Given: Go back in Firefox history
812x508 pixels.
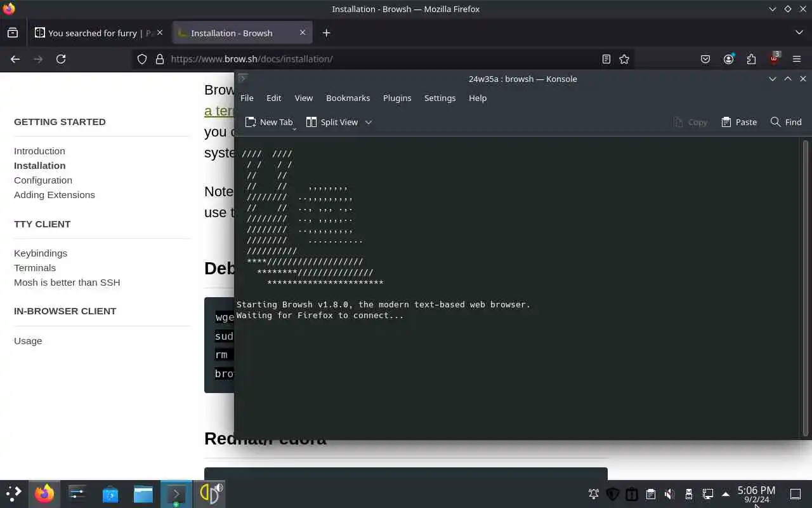Looking at the screenshot, I should (15, 59).
